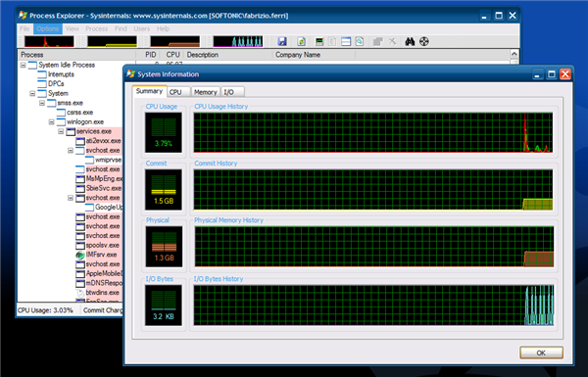This screenshot has height=377, width=588.
Task: Collapse the smss.exe tree node
Action: click(42, 103)
